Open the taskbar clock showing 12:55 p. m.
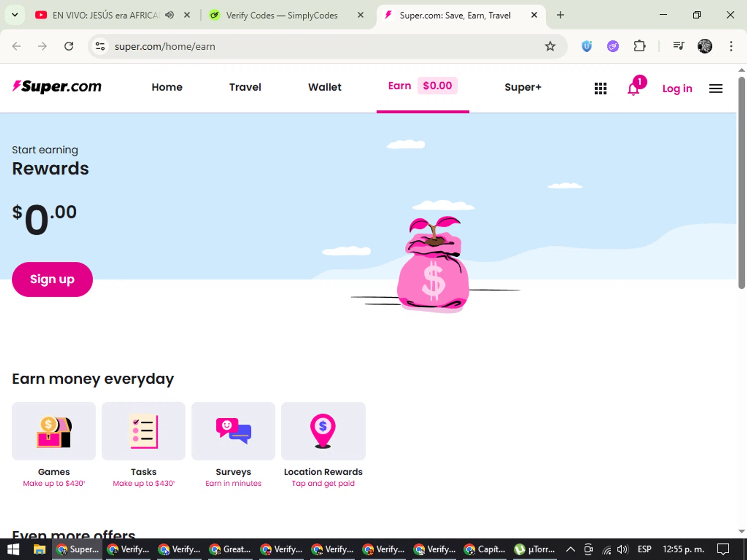 (683, 549)
